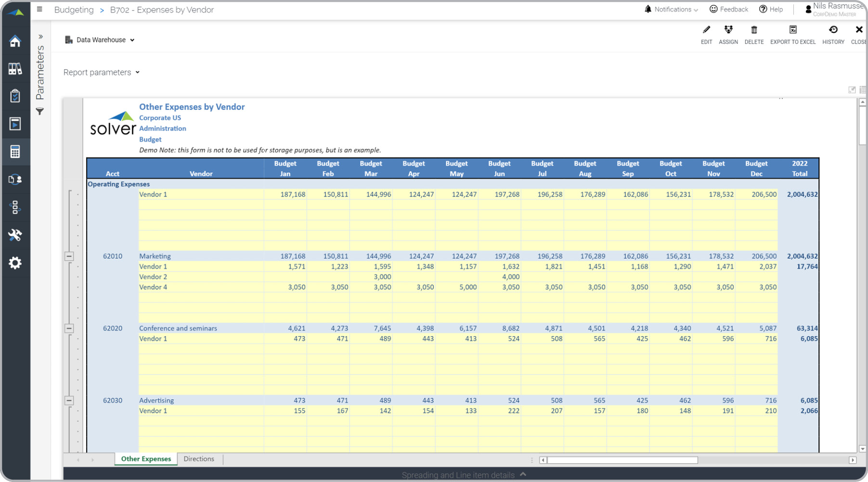Click the Other Expenses by Vendor title
868x482 pixels.
[192, 107]
